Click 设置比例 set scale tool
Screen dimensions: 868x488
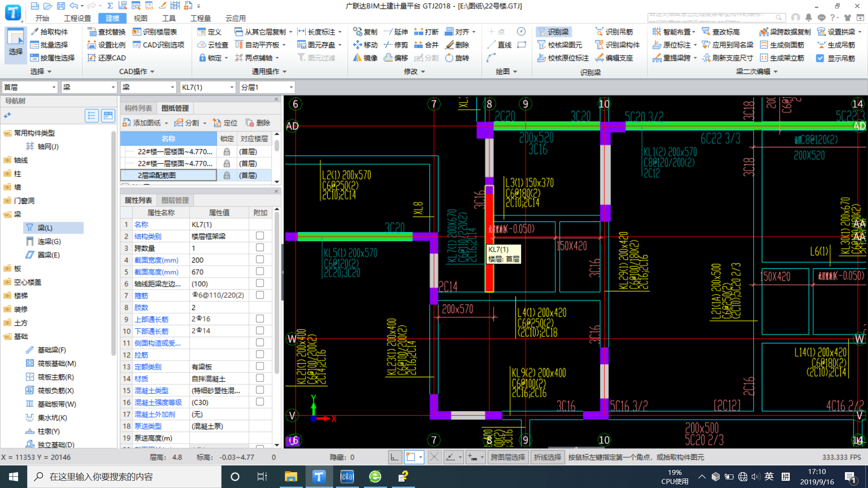(x=106, y=45)
